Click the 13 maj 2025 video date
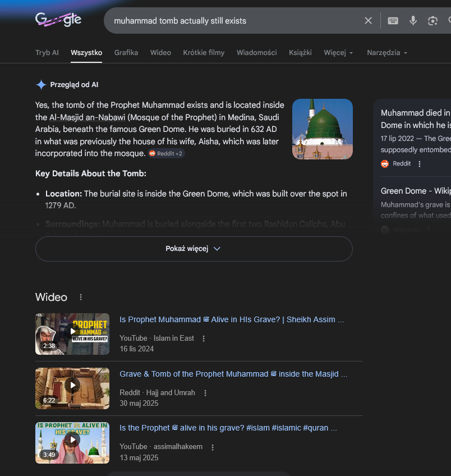This screenshot has height=476, width=451. (139, 457)
